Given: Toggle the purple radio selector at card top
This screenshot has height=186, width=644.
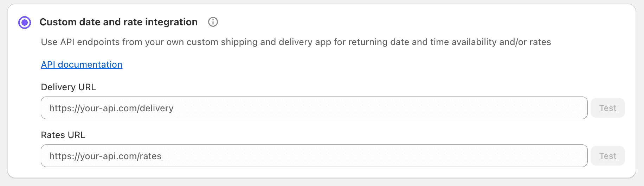Looking at the screenshot, I should coord(25,23).
